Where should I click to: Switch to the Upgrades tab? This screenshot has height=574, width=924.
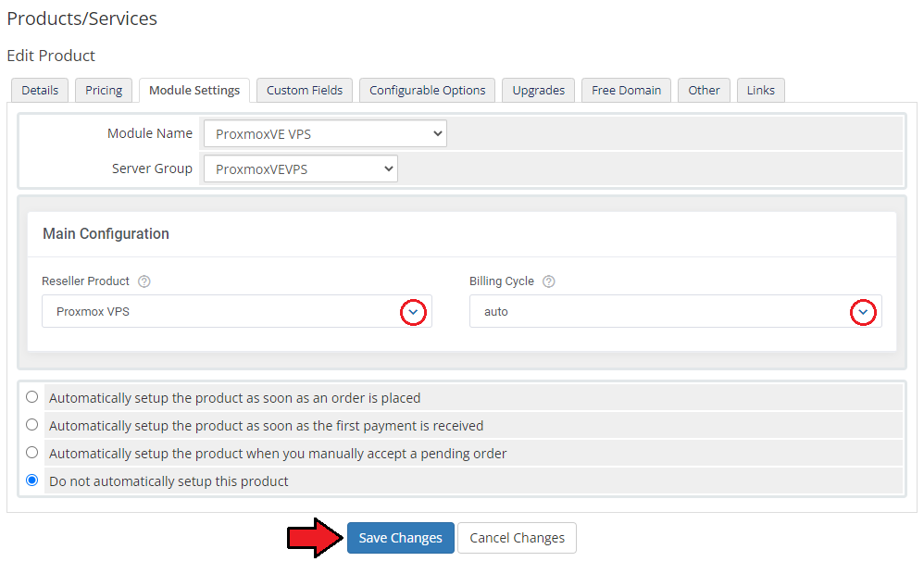click(539, 90)
